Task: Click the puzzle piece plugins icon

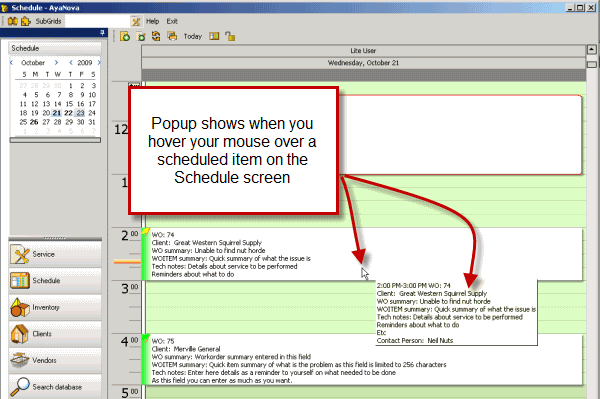Action: tap(26, 21)
